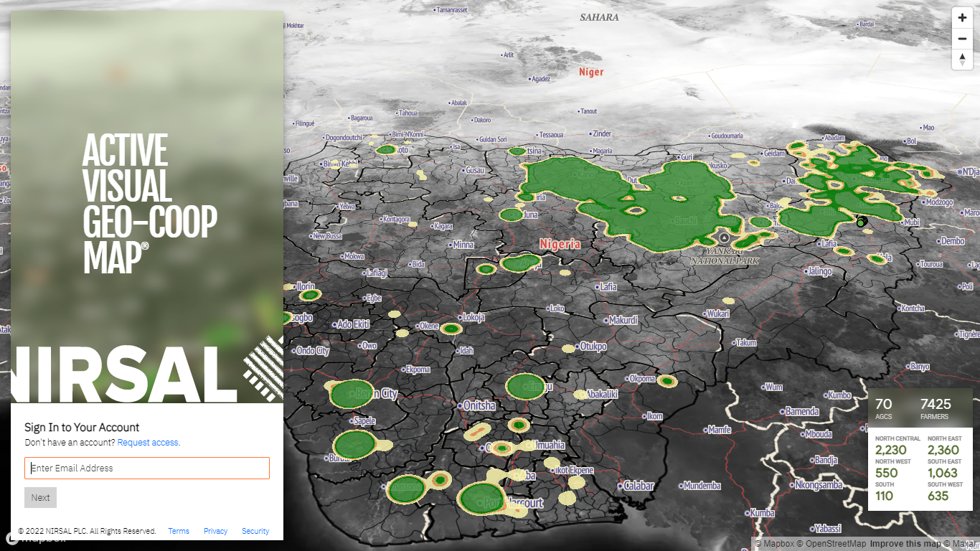Open the Privacy link in the footer

pyautogui.click(x=215, y=531)
